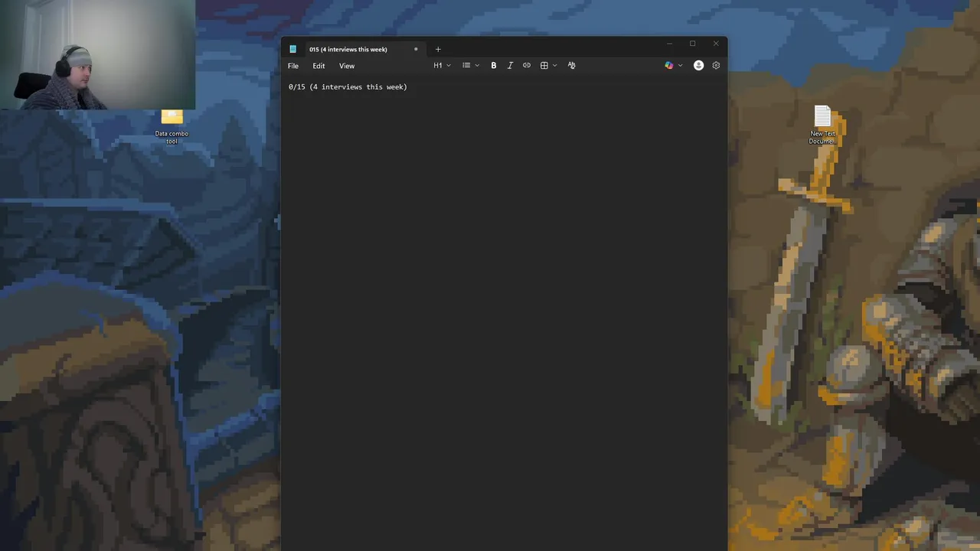Open the View menu
The image size is (980, 551).
(x=347, y=66)
